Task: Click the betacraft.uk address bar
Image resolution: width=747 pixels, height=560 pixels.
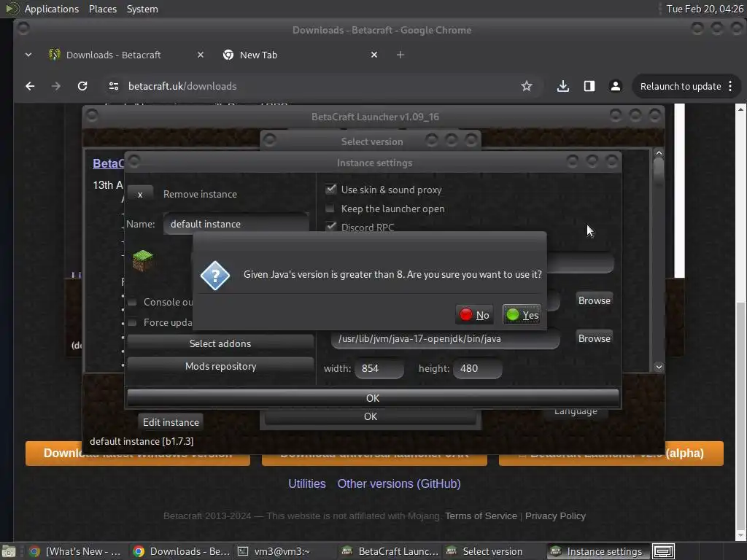Action: pos(182,86)
